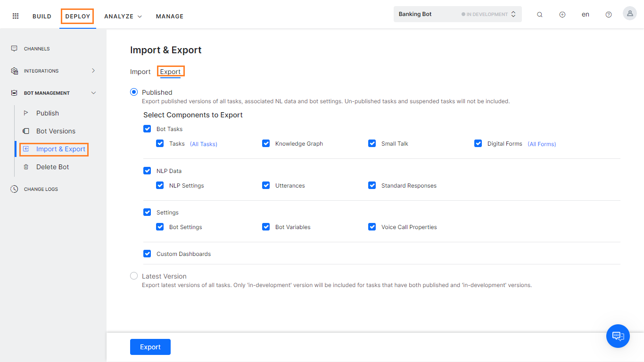The width and height of the screenshot is (644, 362).
Task: Open Change Logs from the sidebar
Action: coord(41,189)
